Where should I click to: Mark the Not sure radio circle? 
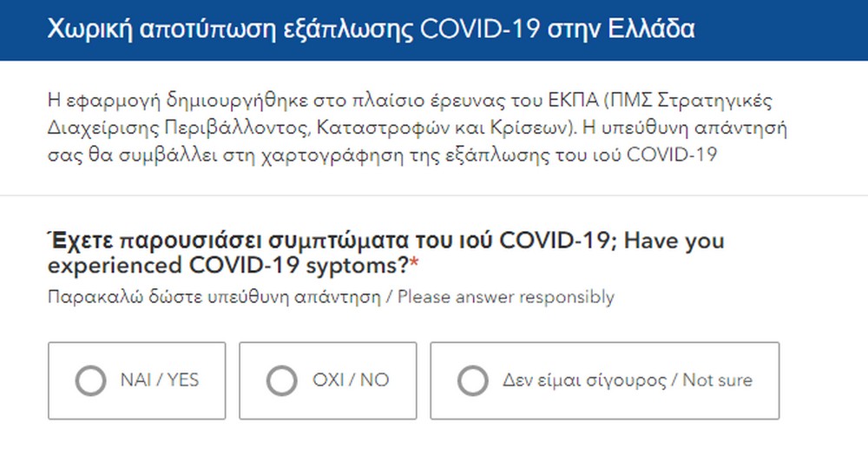tap(472, 380)
